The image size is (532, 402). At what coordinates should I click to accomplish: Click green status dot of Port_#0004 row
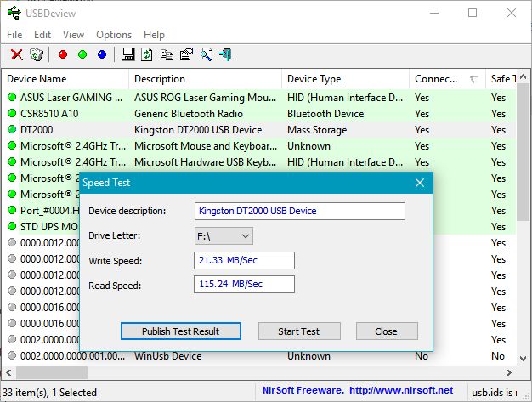pos(12,210)
